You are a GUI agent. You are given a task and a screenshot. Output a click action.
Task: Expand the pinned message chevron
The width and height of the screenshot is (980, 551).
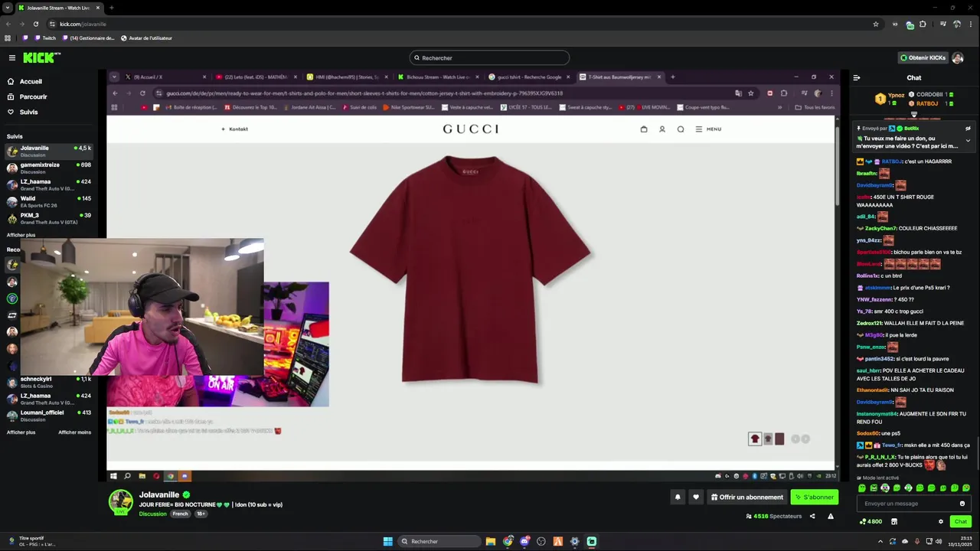click(968, 141)
